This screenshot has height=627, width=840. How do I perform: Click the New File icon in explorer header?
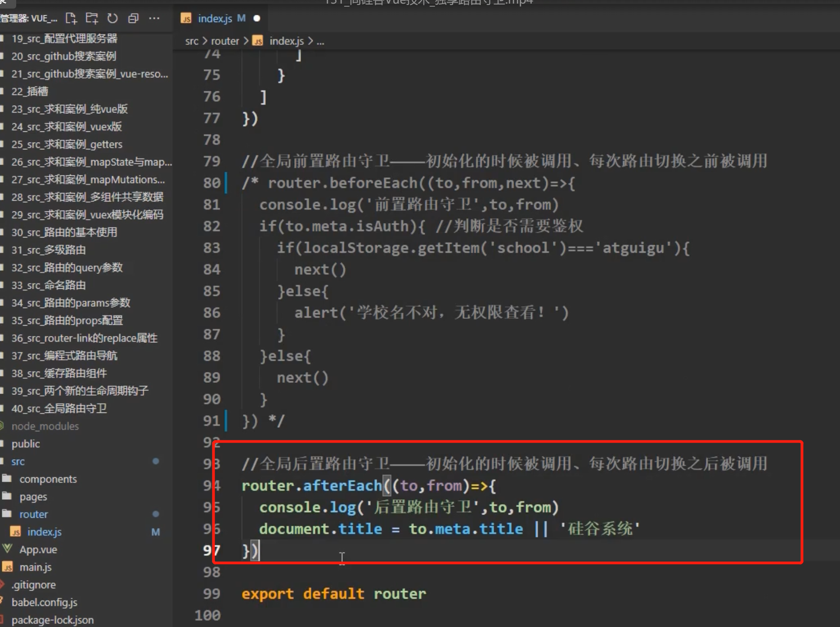(71, 18)
